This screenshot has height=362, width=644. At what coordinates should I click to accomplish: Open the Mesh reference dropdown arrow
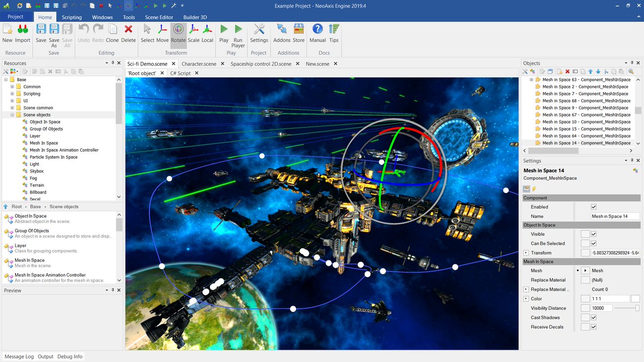tap(585, 271)
